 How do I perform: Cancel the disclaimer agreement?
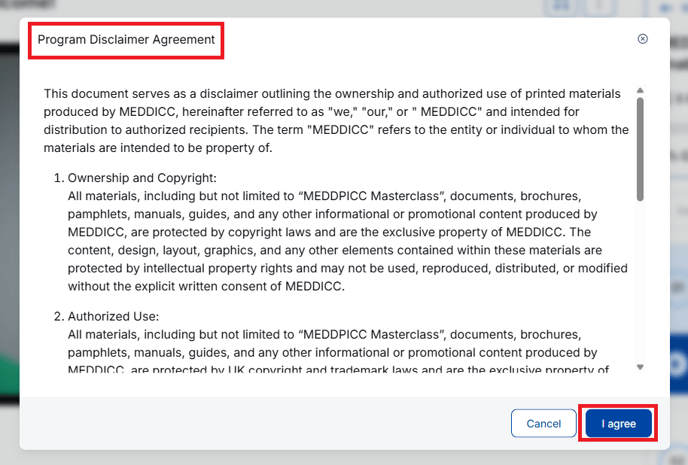coord(543,423)
